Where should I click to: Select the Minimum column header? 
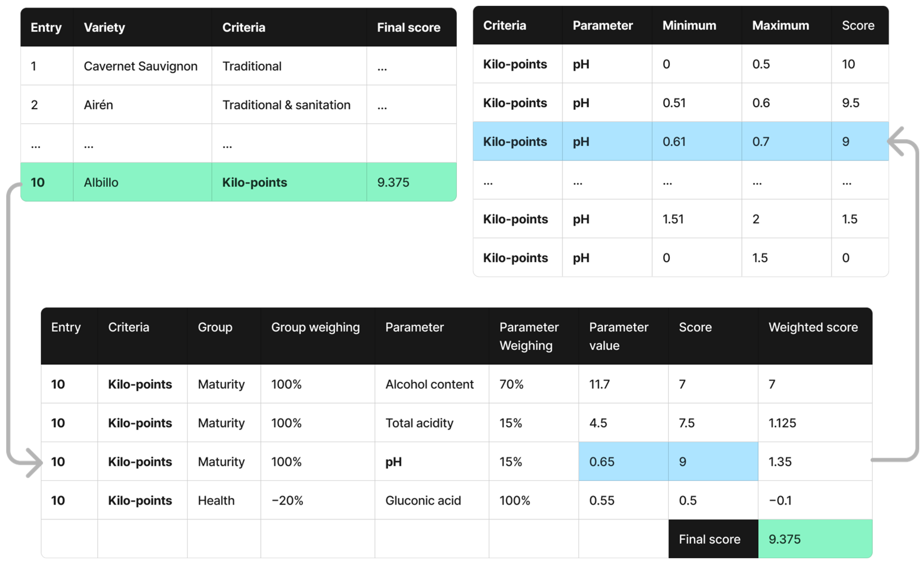689,25
